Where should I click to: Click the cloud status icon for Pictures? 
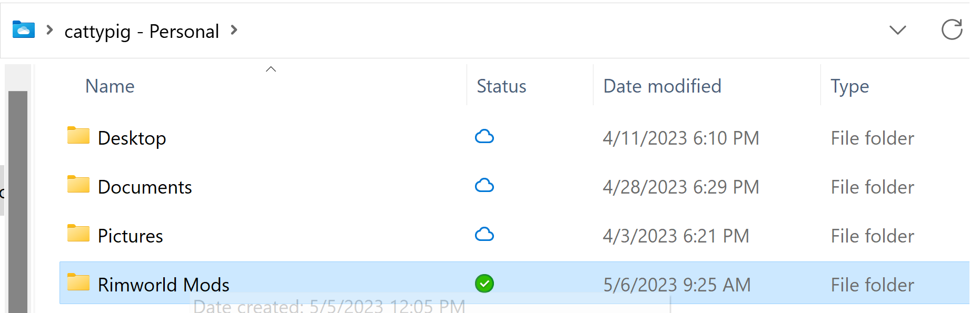(x=484, y=235)
